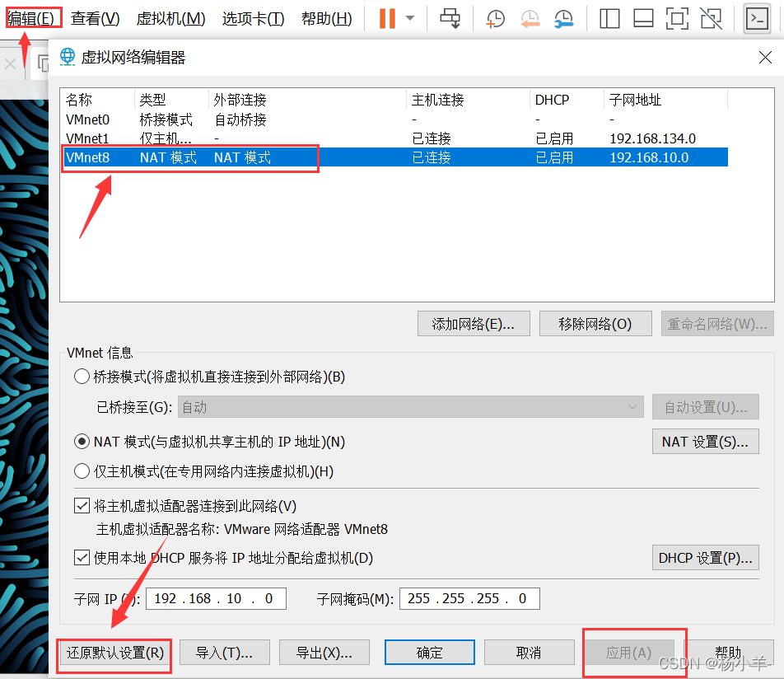
Task: Toggle the thumbnail bar view
Action: [x=643, y=17]
